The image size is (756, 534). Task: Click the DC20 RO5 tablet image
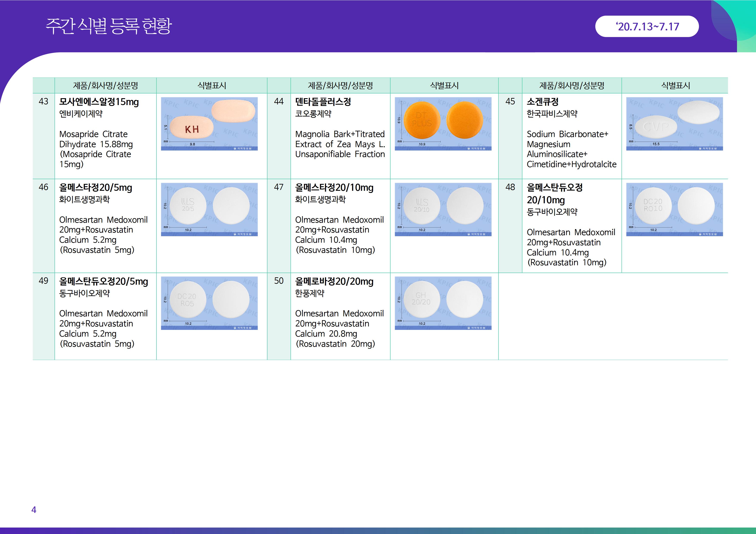tap(209, 303)
